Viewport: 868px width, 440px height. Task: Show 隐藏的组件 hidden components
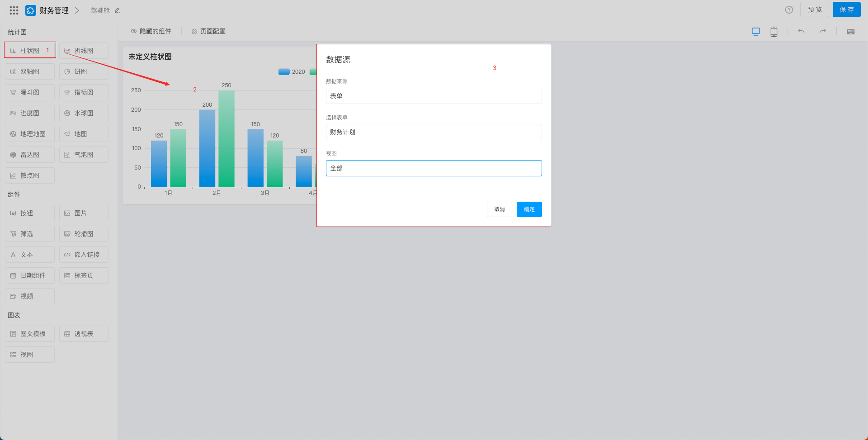click(x=151, y=32)
